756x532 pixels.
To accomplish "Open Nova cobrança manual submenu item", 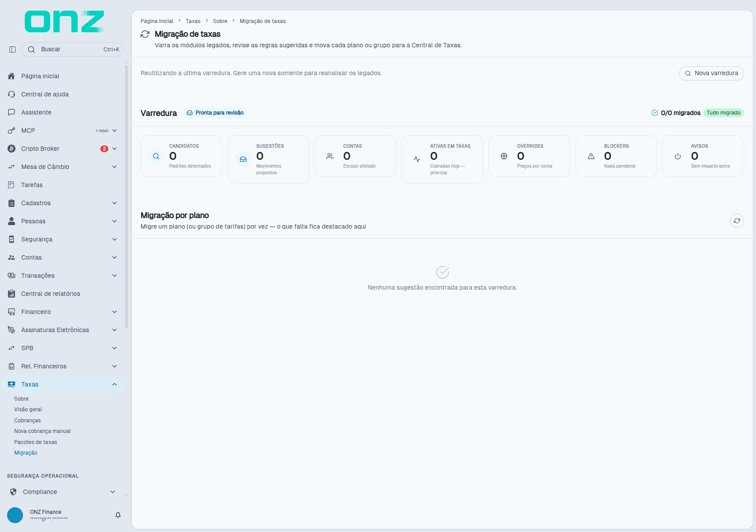I will click(42, 431).
